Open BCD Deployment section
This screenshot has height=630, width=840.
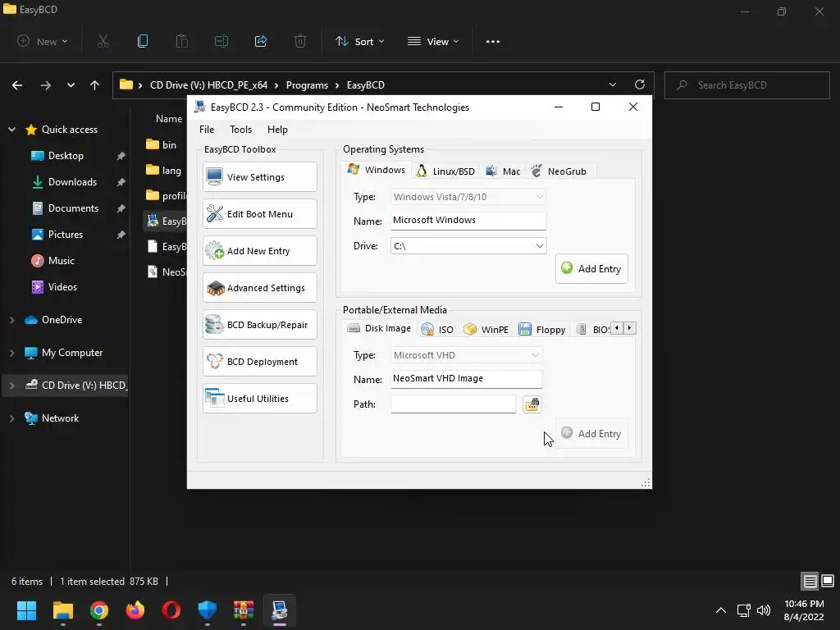pyautogui.click(x=260, y=362)
